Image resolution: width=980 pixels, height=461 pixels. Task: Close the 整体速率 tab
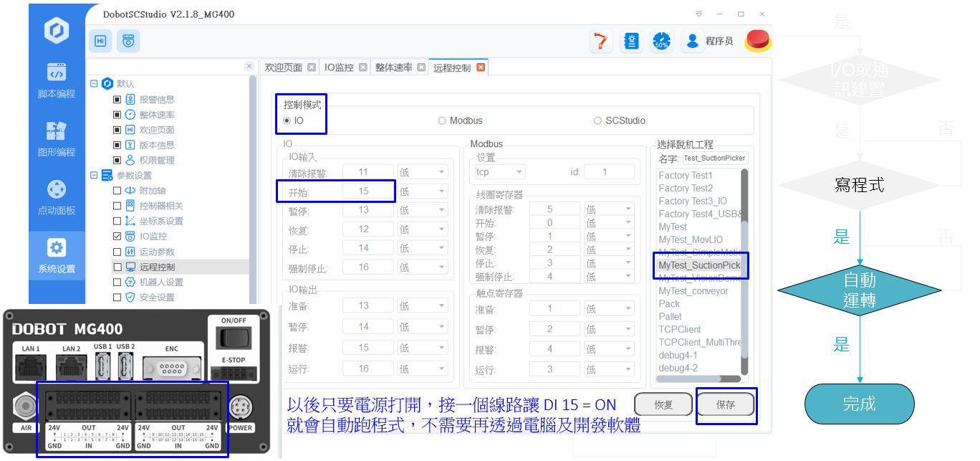(421, 67)
